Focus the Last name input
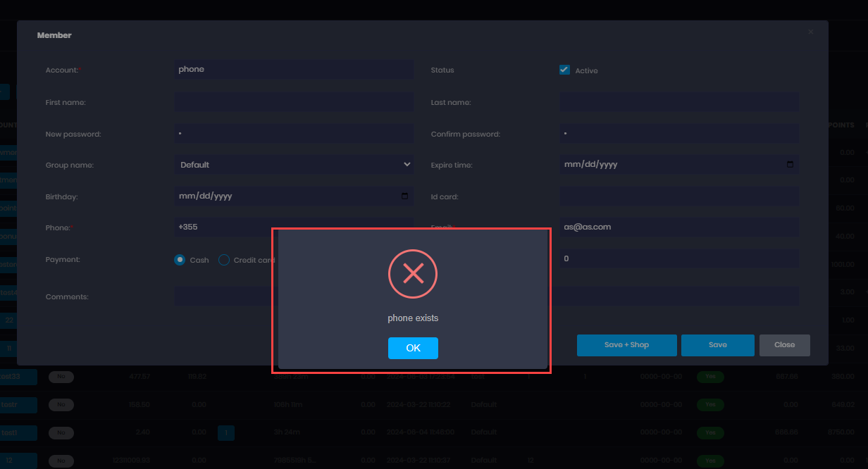Image resolution: width=868 pixels, height=469 pixels. click(678, 102)
